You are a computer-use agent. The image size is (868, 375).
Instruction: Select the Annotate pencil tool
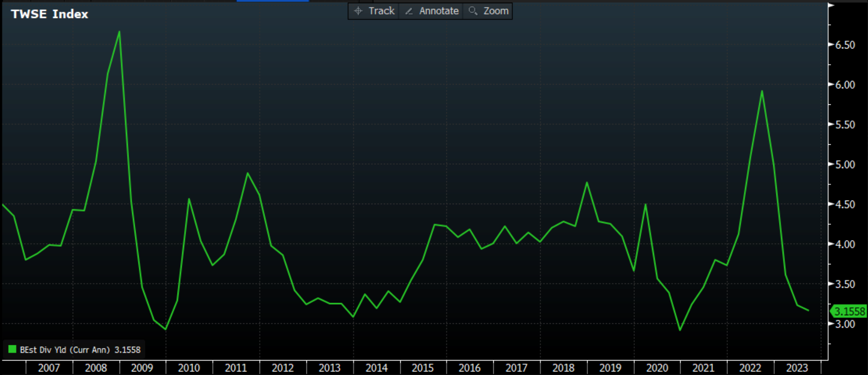pos(431,11)
